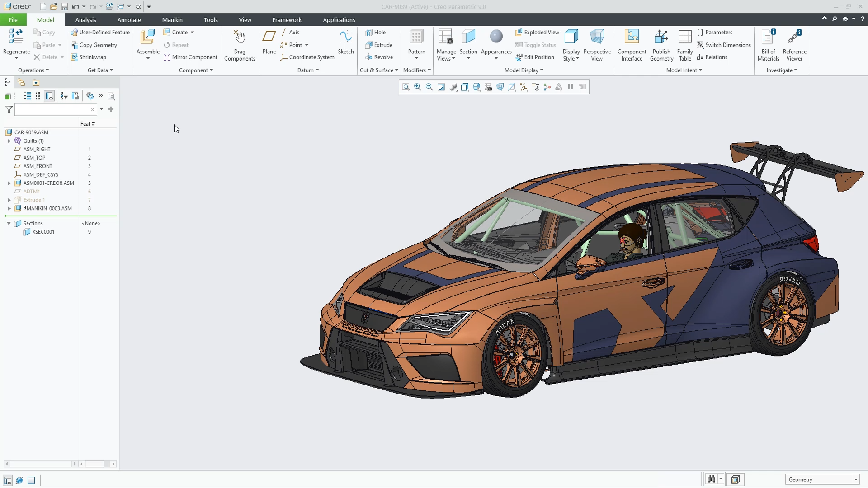
Task: Toggle Perspective View
Action: click(x=597, y=45)
